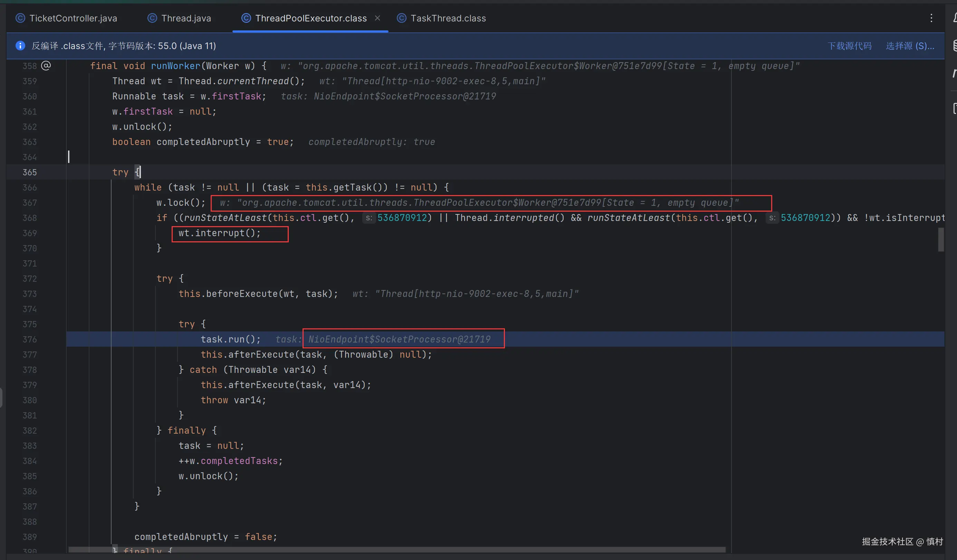
Task: Click the 下载源代码 download sources link
Action: coord(850,46)
